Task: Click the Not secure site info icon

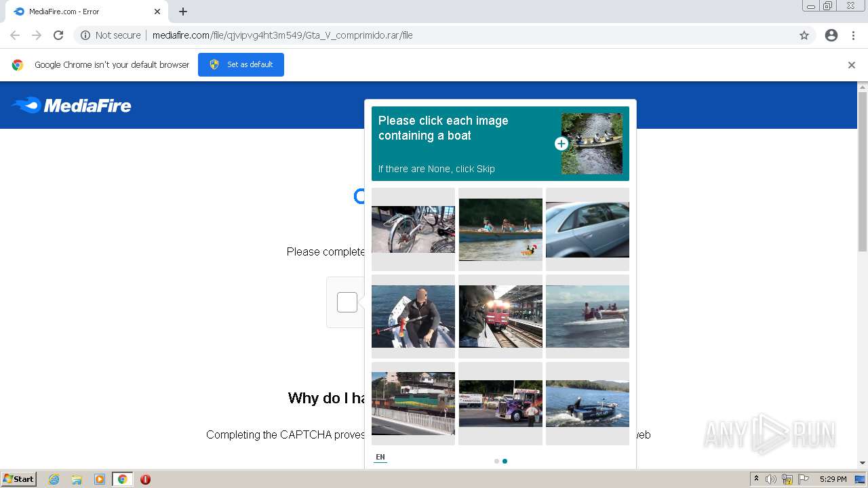Action: [x=85, y=35]
